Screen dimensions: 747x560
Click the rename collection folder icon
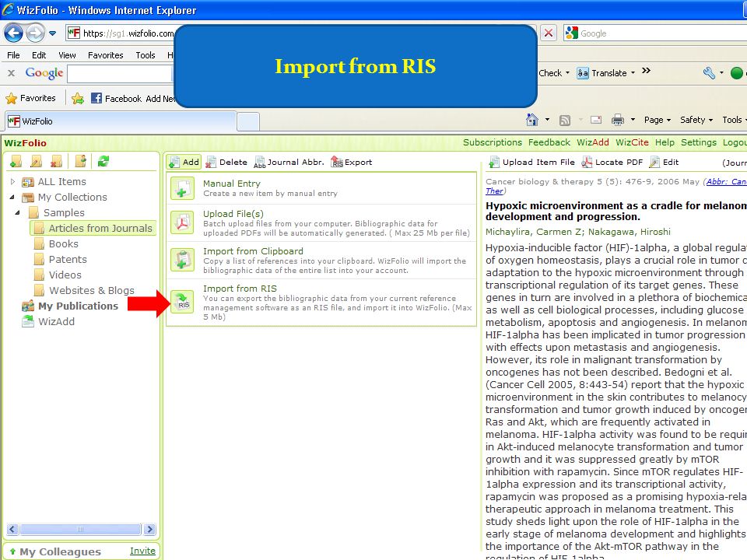click(x=37, y=162)
